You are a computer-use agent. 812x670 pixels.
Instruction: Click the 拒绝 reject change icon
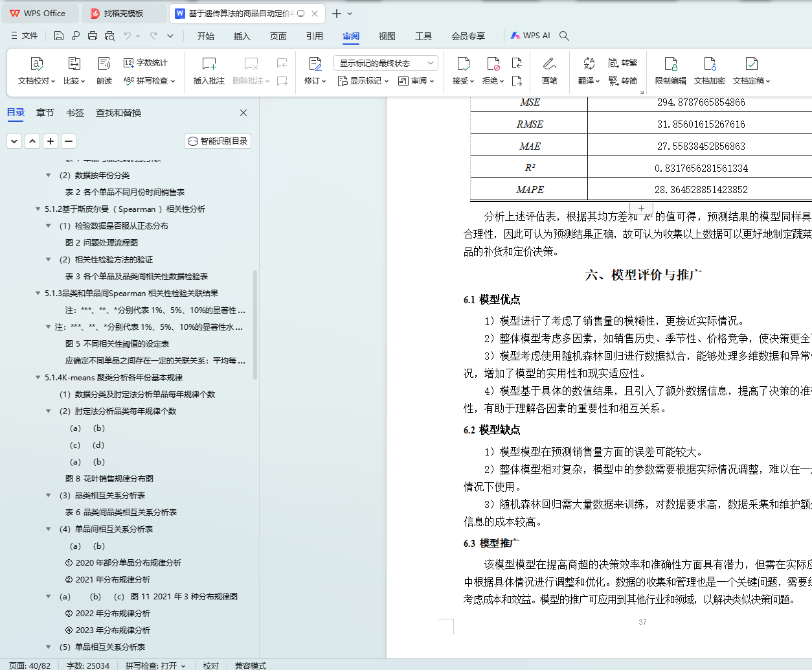pos(493,64)
